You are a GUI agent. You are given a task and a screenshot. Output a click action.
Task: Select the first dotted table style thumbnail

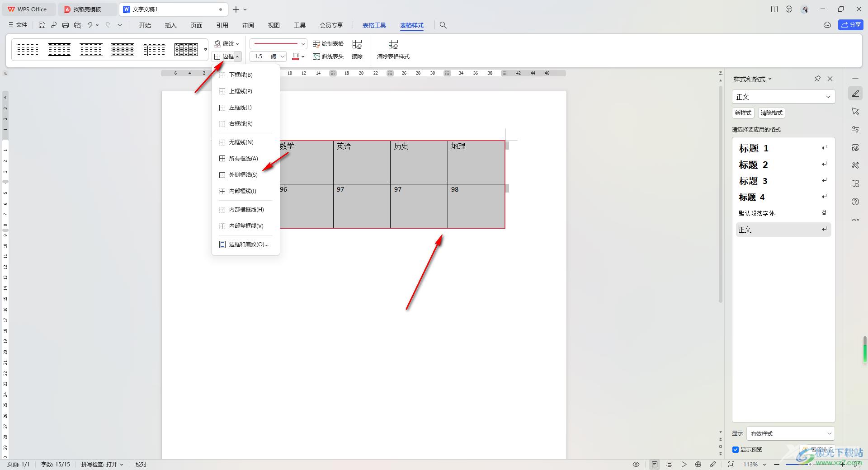tap(28, 49)
